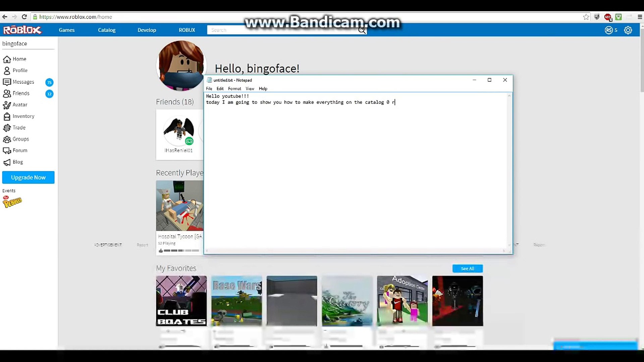Image resolution: width=644 pixels, height=362 pixels.
Task: Click the Friends icon showing 12 requests
Action: (21, 93)
